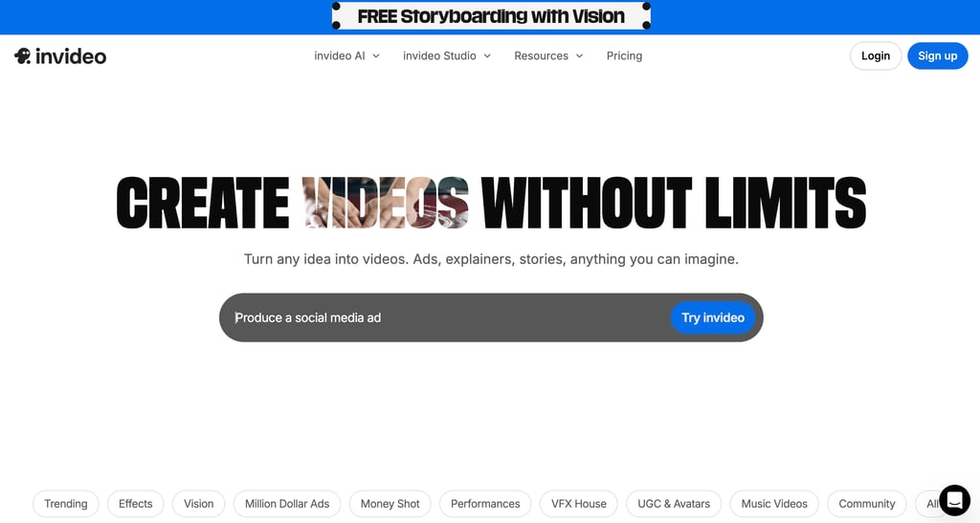Screen dimensions: 980x523
Task: Select the Performances category tab
Action: (485, 504)
